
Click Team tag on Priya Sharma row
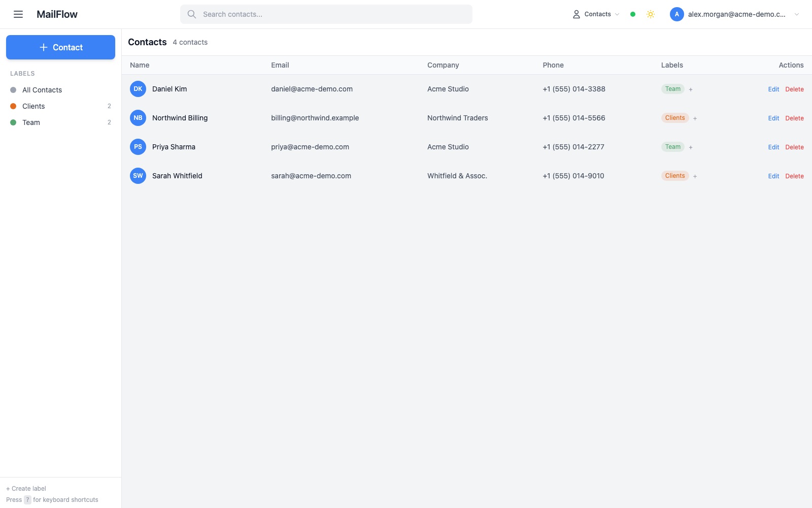[673, 147]
